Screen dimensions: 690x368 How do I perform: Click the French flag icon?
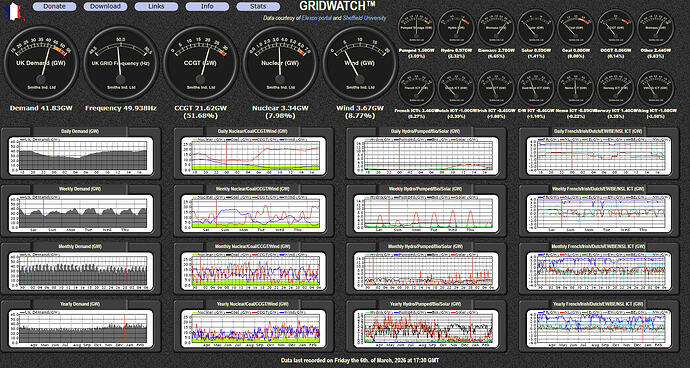pos(15,11)
